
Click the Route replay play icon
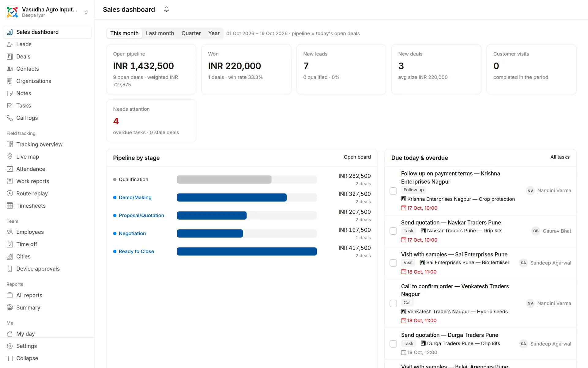tap(10, 193)
